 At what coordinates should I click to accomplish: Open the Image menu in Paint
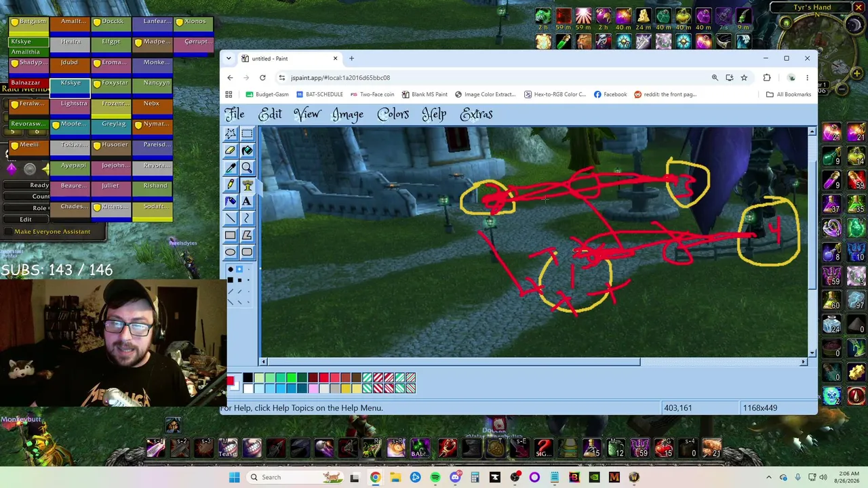coord(348,114)
